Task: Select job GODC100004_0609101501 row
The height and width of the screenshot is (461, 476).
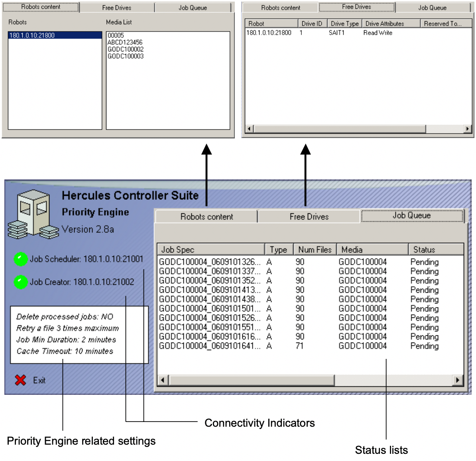Action: tap(311, 309)
